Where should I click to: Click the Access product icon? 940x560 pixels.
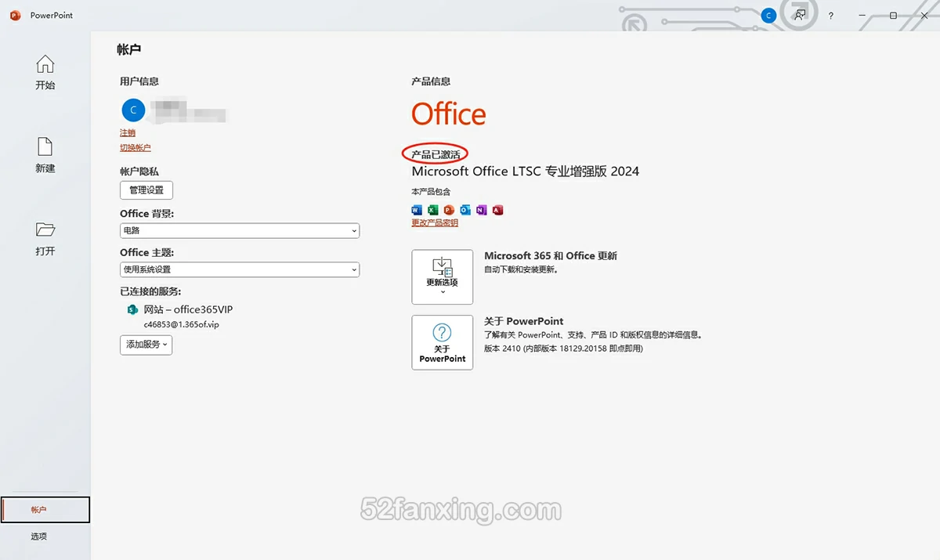click(x=497, y=210)
